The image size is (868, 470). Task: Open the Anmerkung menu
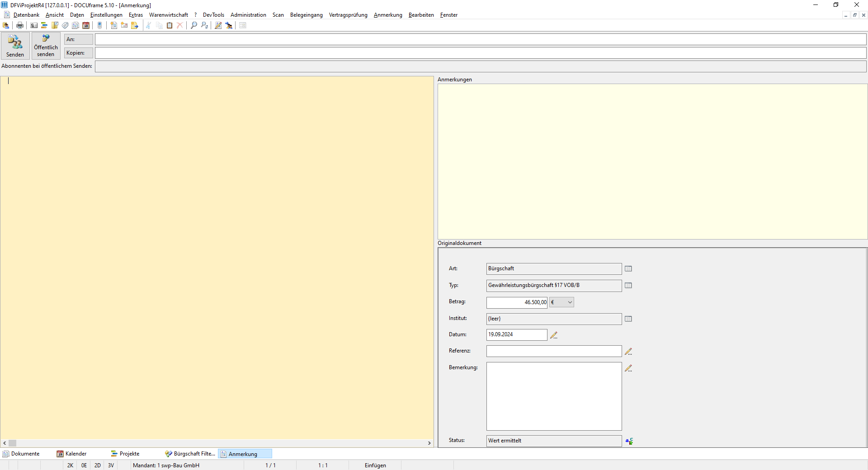(388, 15)
